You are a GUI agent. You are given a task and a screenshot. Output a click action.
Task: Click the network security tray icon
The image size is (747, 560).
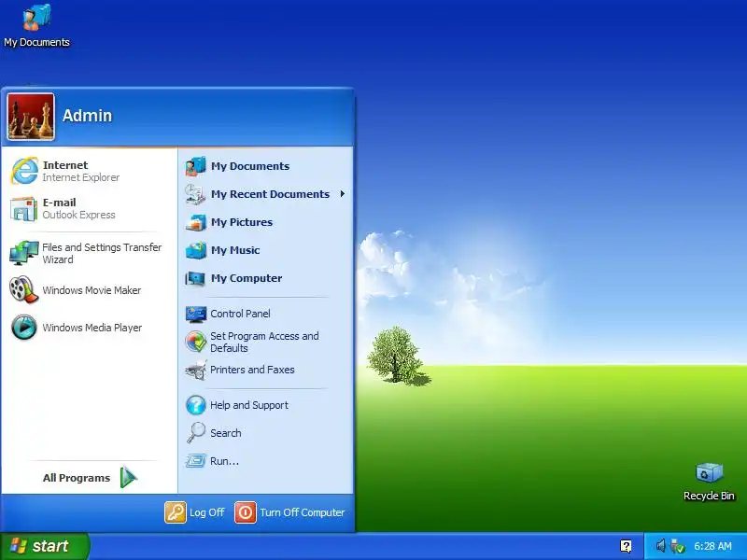coord(678,546)
